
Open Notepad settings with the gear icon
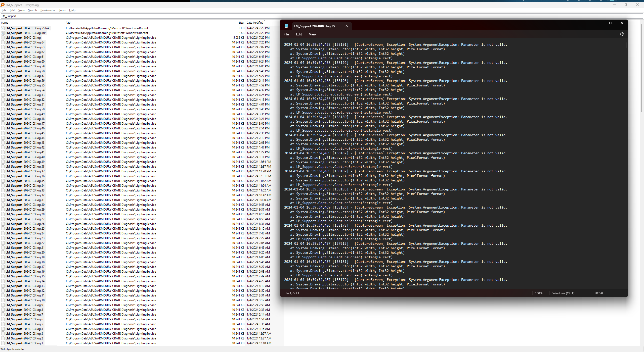click(622, 34)
